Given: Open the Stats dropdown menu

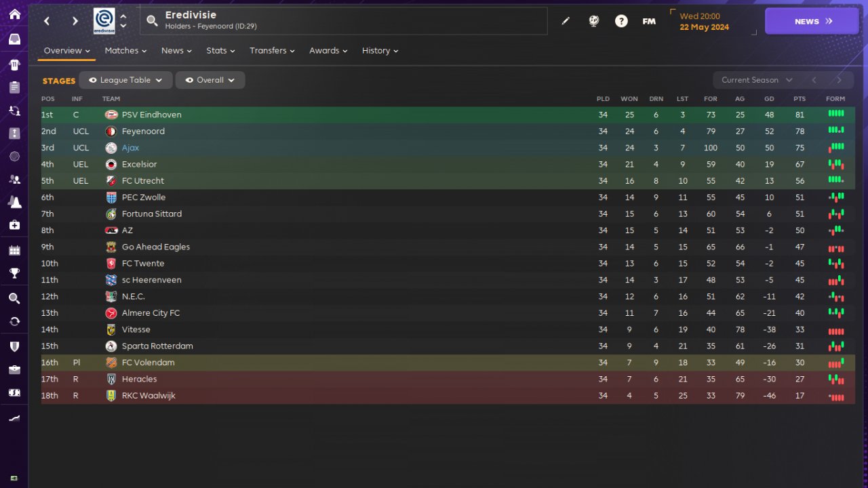Looking at the screenshot, I should point(220,51).
